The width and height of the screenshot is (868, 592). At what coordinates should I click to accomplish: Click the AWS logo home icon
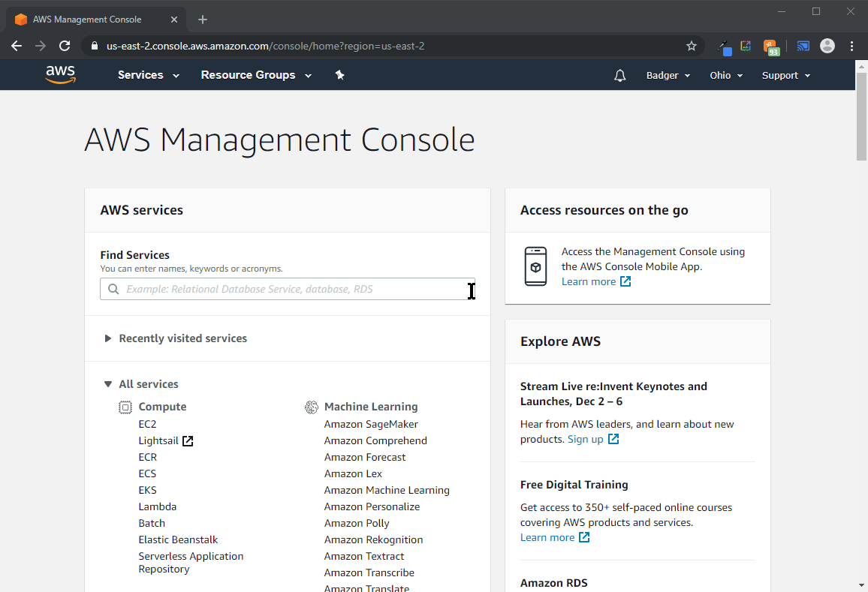tap(60, 75)
